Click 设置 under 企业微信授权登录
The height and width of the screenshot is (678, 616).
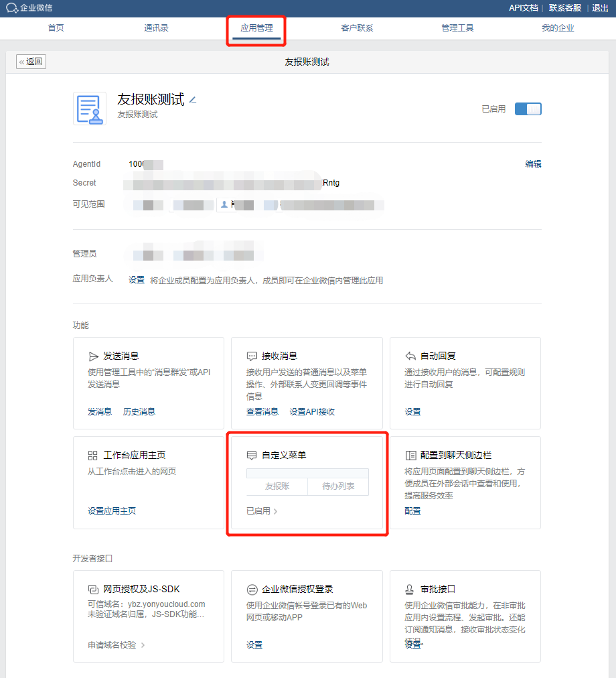click(x=254, y=645)
